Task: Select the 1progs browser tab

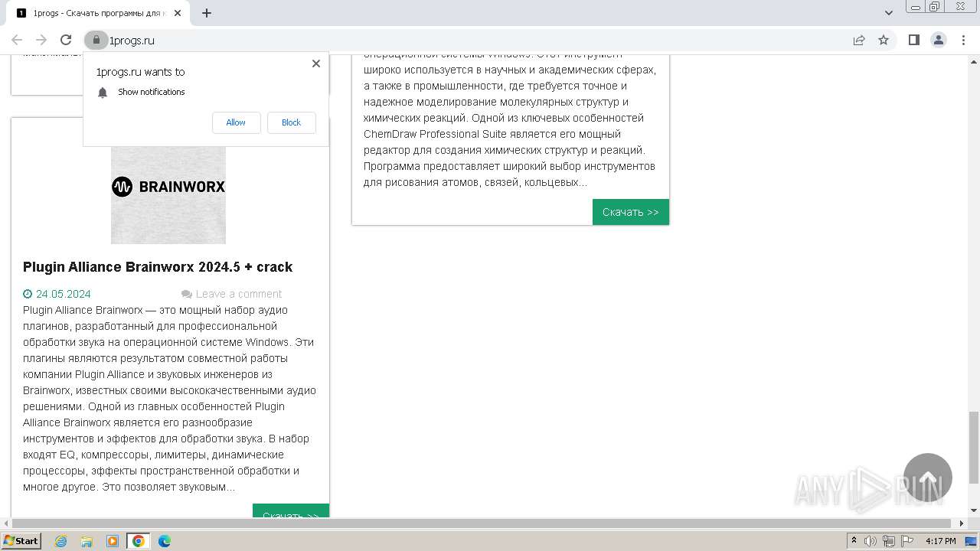Action: point(100,13)
